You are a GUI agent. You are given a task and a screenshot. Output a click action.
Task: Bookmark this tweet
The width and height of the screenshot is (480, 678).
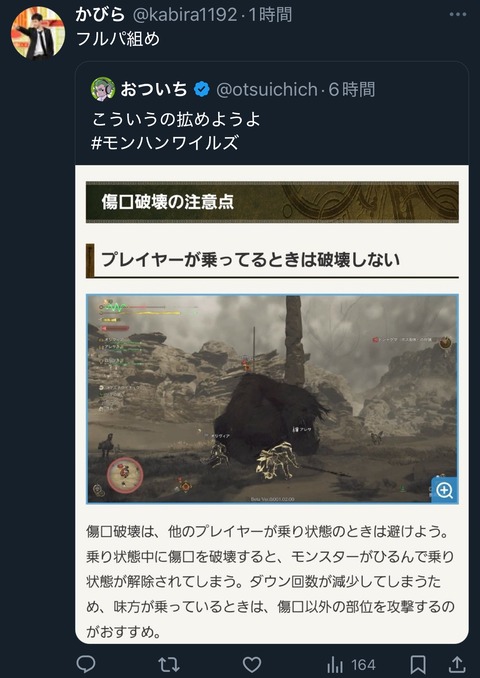[418, 665]
